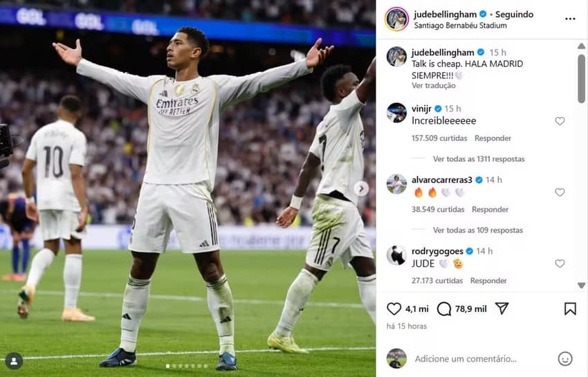Share the post with the paper plane icon
Screen dimensions: 588x377
click(x=502, y=309)
